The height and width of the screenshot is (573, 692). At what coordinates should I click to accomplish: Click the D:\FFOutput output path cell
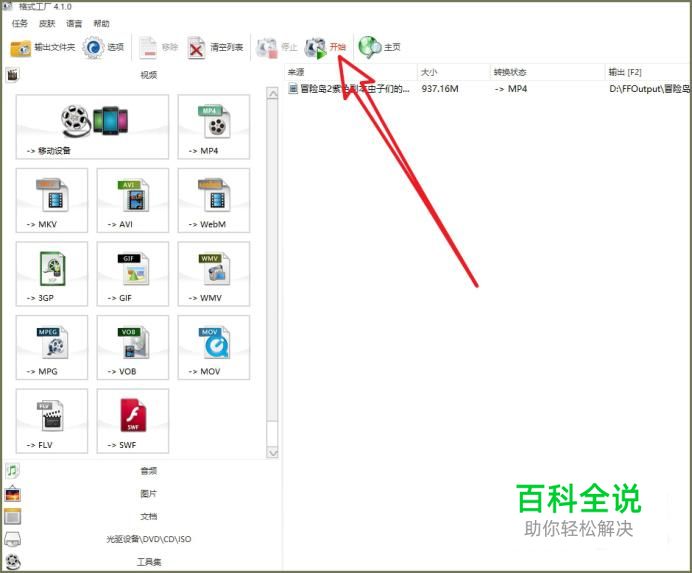point(649,89)
